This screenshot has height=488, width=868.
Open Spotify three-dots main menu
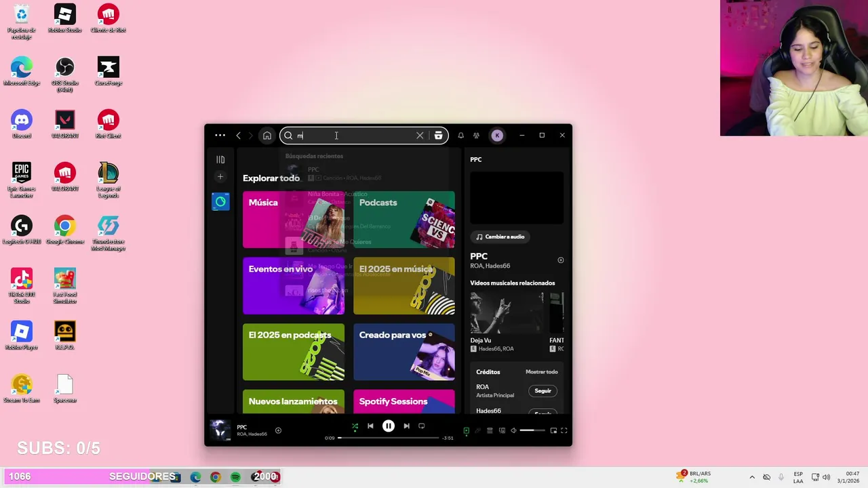pos(220,136)
